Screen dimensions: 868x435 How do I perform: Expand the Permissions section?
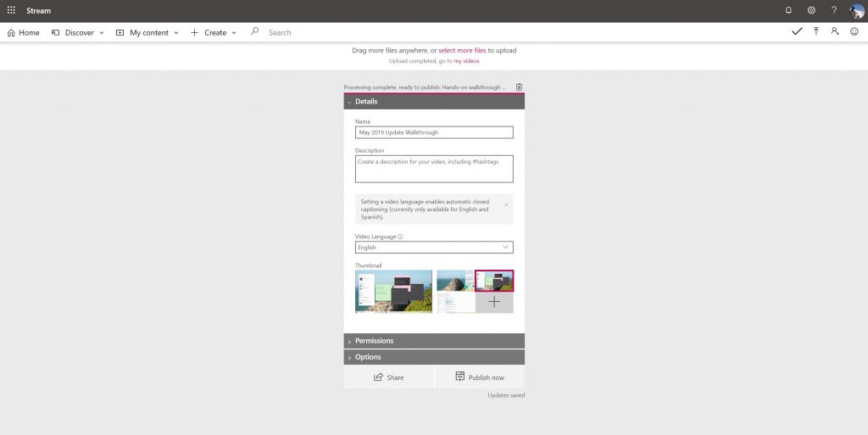click(x=434, y=341)
